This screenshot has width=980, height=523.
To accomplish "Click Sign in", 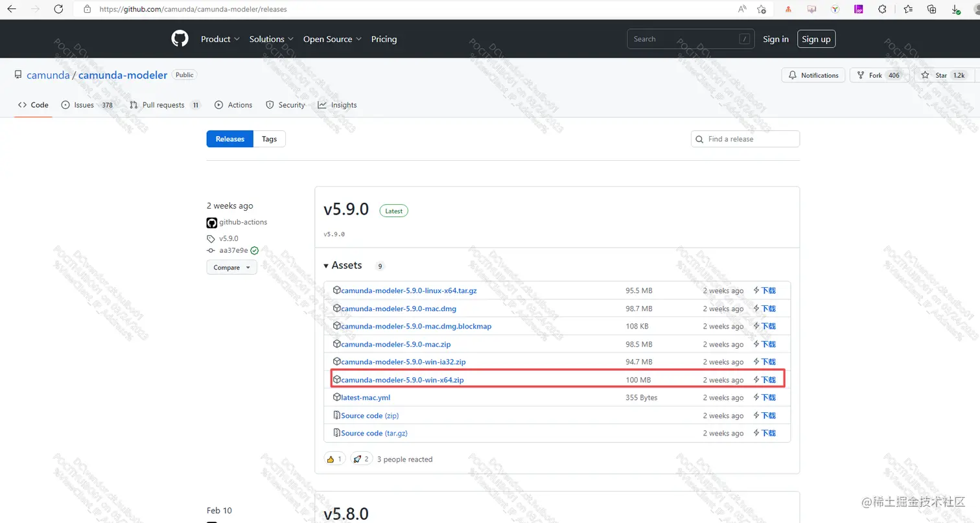I will click(776, 39).
